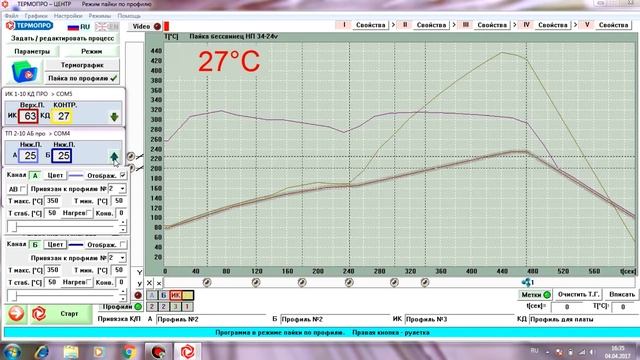
Task: Open Свойства for stage V
Action: point(613,25)
